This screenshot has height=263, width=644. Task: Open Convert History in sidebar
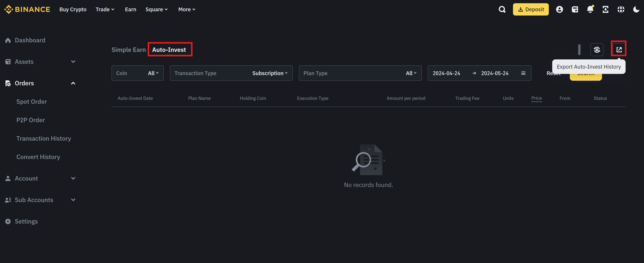point(38,157)
